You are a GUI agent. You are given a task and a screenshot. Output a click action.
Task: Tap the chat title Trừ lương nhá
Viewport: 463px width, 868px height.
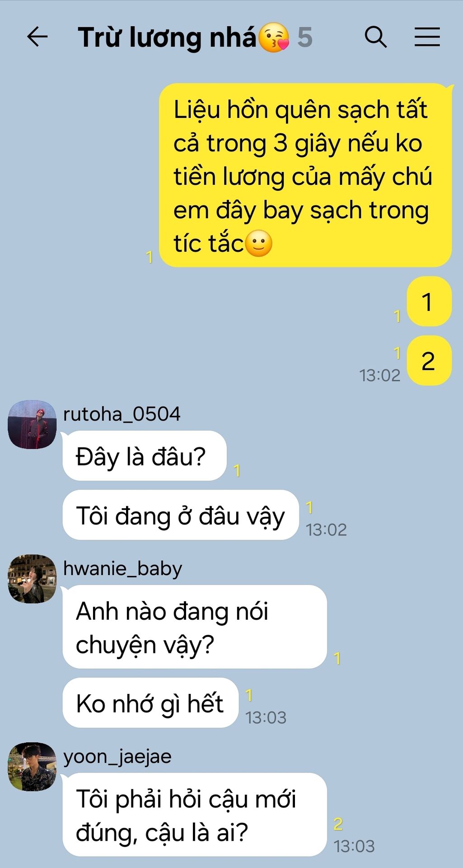(x=167, y=38)
